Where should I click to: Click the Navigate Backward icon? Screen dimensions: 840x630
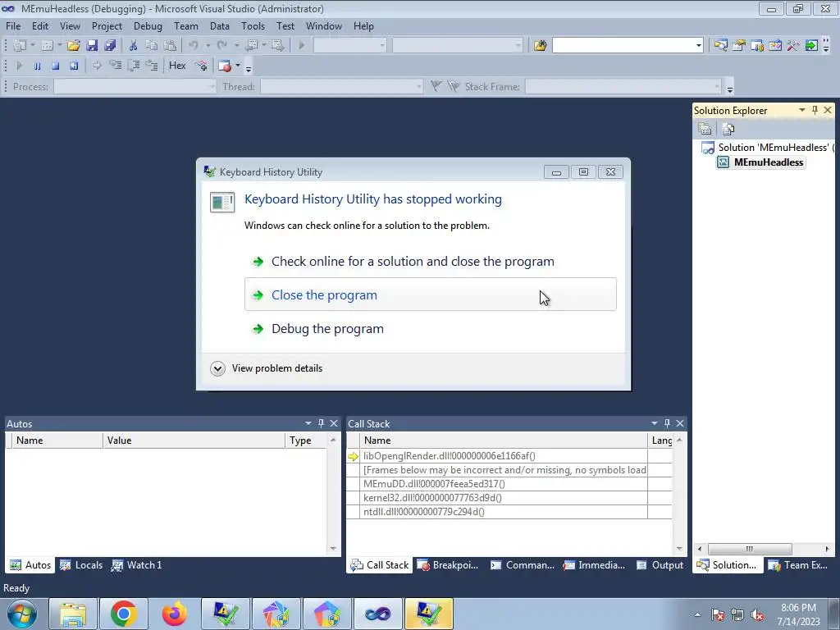tap(252, 46)
